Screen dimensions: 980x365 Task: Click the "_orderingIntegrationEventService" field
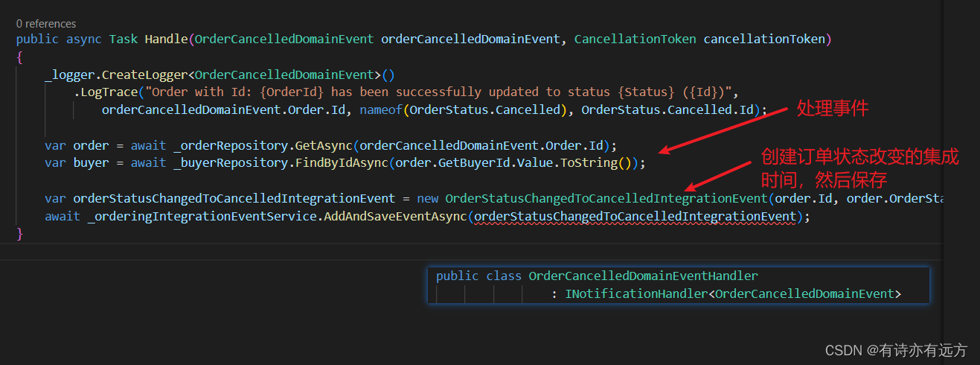pyautogui.click(x=202, y=217)
